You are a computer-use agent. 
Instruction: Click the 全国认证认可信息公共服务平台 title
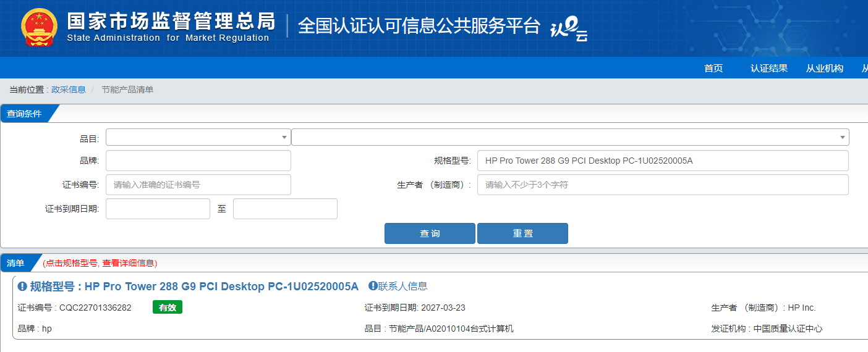click(x=419, y=26)
